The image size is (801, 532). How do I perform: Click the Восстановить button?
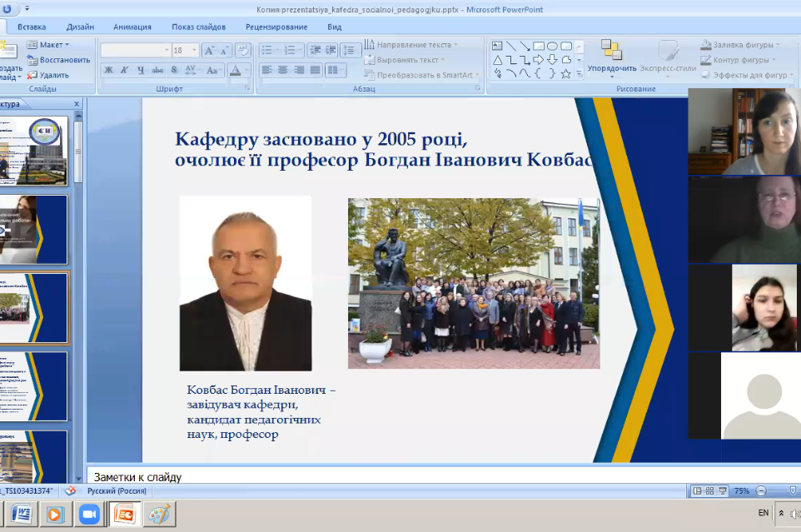point(58,60)
